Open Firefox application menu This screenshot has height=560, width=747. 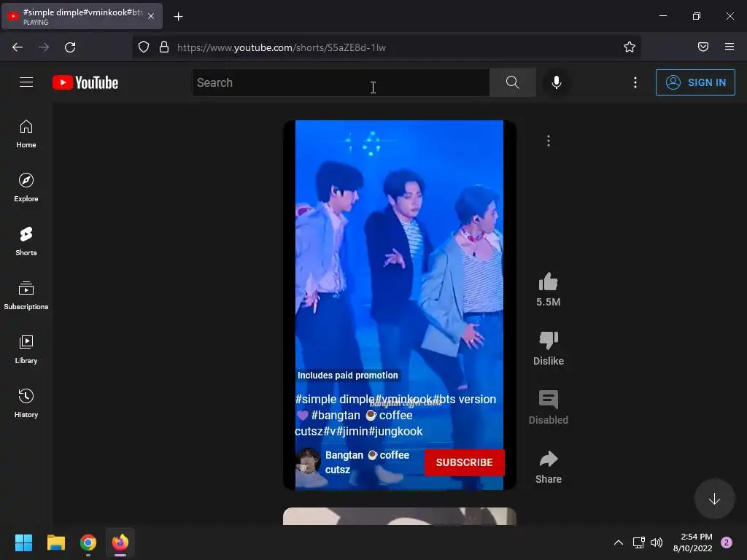pos(729,47)
